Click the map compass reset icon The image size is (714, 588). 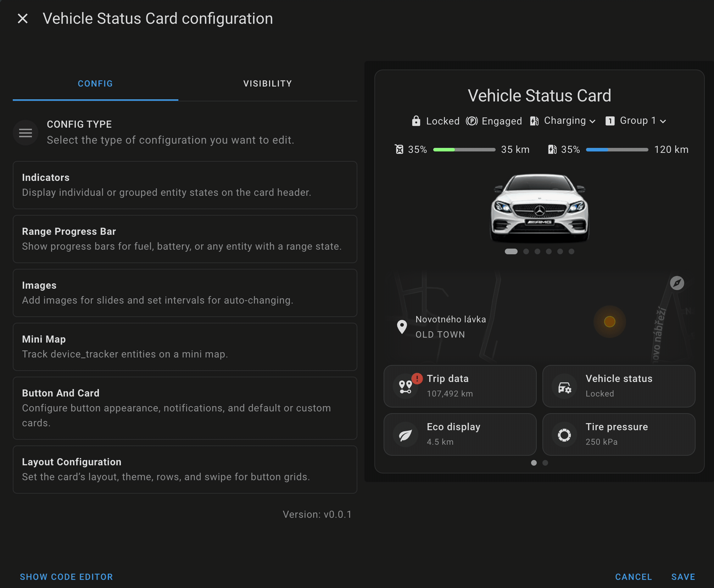coord(677,283)
